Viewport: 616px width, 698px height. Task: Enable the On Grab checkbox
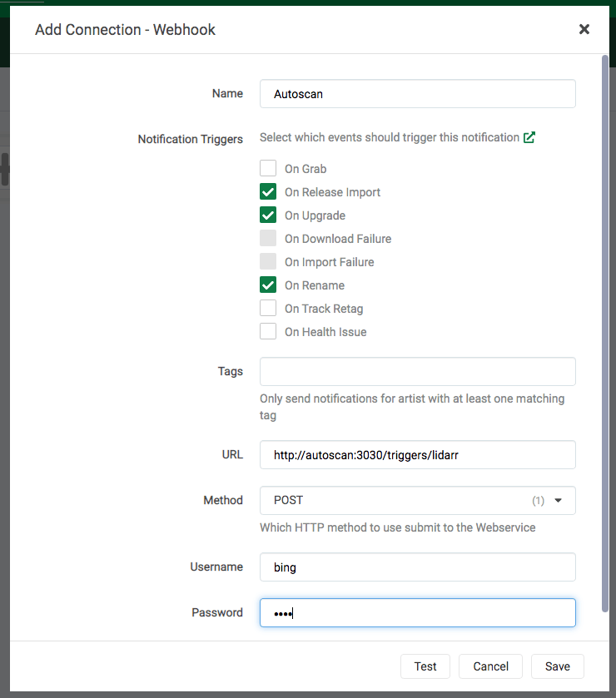pos(268,169)
